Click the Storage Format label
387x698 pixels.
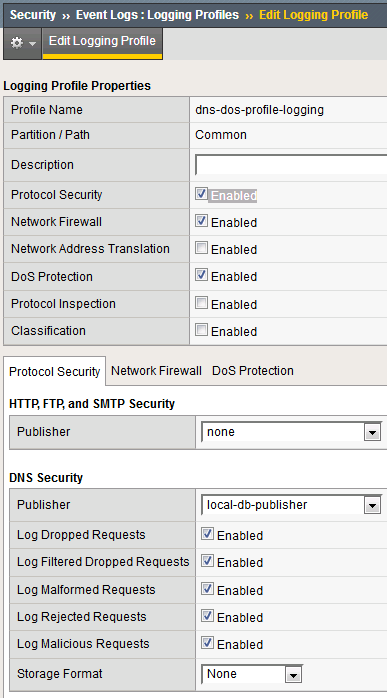pyautogui.click(x=60, y=674)
